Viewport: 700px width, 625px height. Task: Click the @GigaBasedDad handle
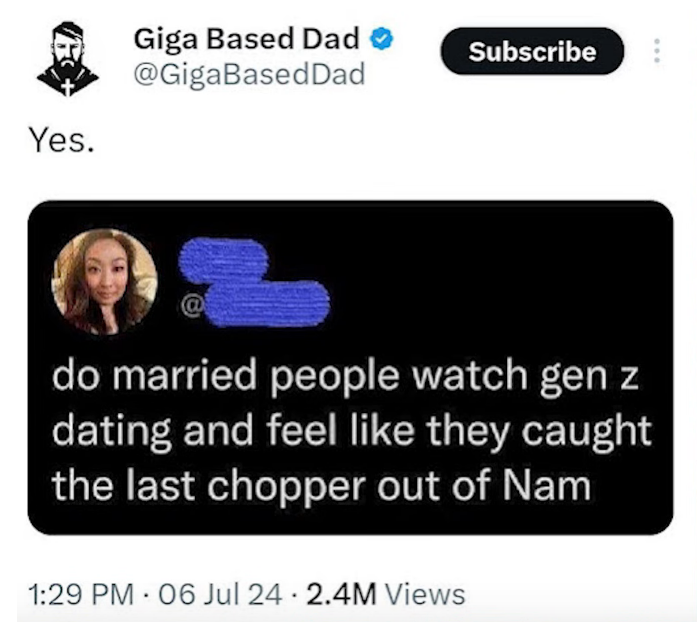point(249,74)
